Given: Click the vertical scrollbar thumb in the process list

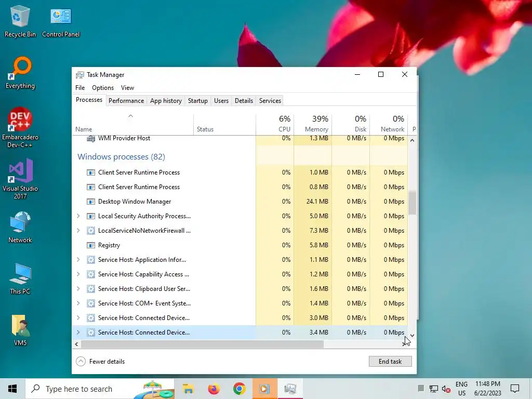Looking at the screenshot, I should pyautogui.click(x=412, y=203).
